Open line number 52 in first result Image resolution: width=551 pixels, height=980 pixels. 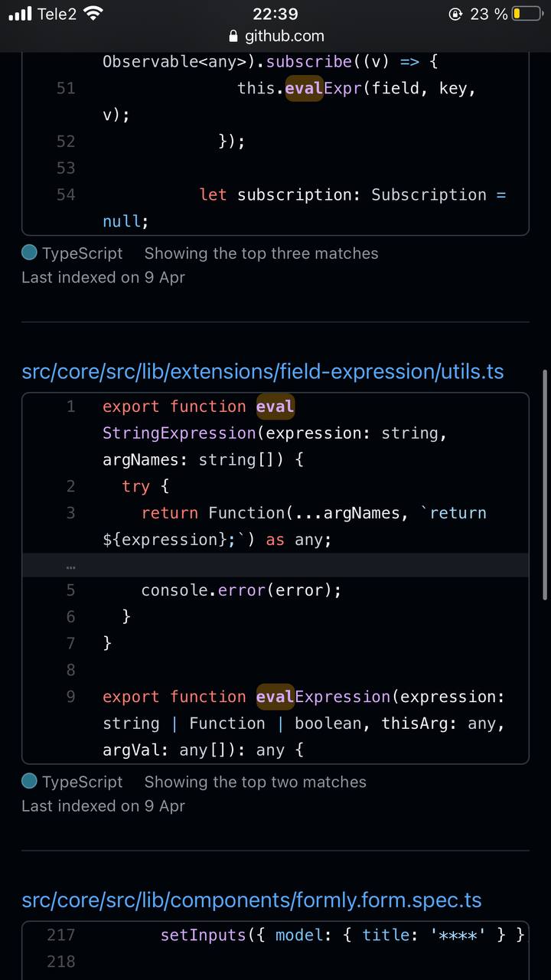click(x=66, y=141)
